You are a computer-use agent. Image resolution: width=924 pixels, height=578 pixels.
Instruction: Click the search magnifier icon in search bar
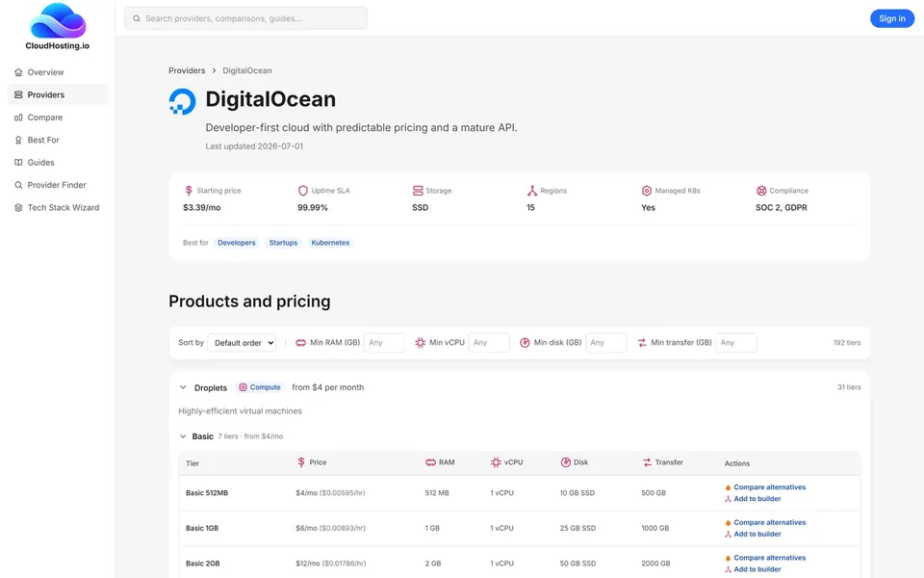tap(137, 18)
